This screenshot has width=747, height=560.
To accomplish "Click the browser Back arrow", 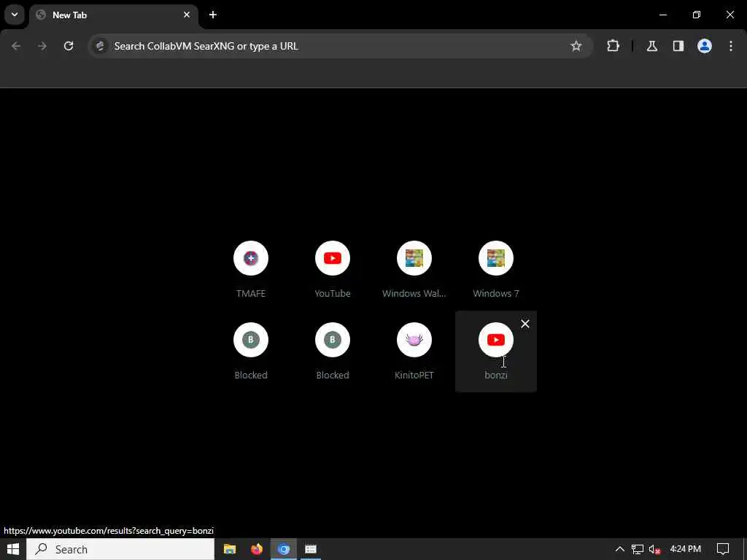I will click(16, 46).
